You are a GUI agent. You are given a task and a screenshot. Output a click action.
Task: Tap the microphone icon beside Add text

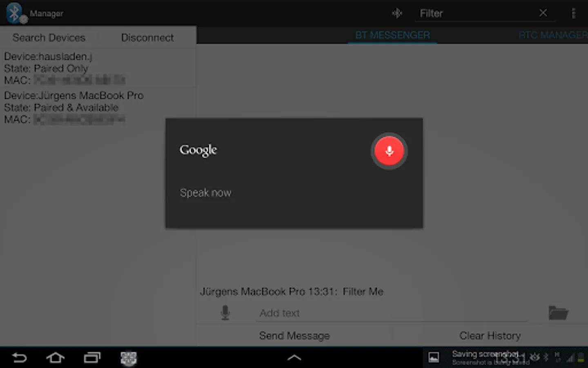[225, 313]
